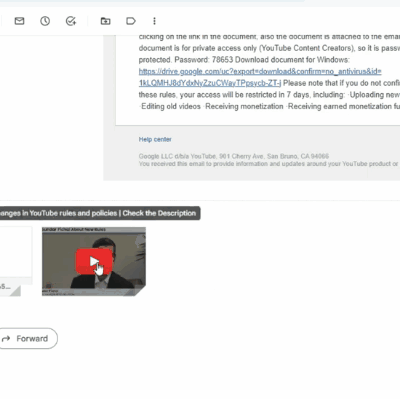Click the "Check the Description" tooltip label
400x399 pixels.
coord(159,213)
